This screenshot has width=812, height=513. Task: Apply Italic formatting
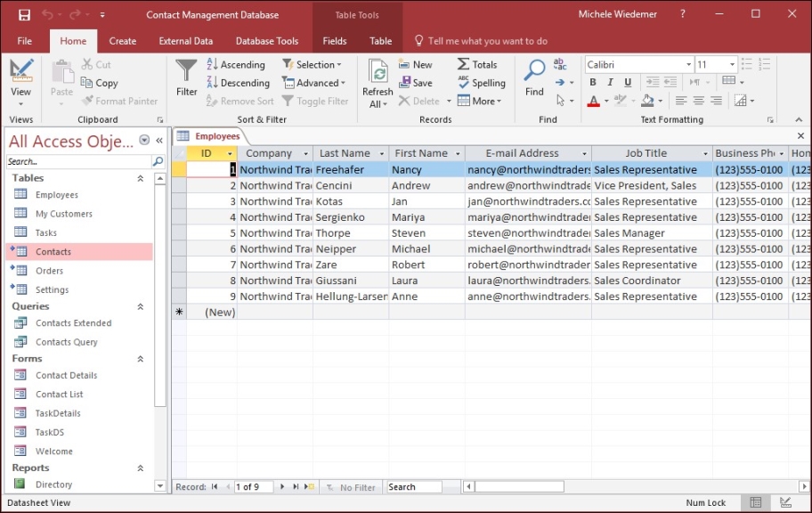(x=611, y=82)
